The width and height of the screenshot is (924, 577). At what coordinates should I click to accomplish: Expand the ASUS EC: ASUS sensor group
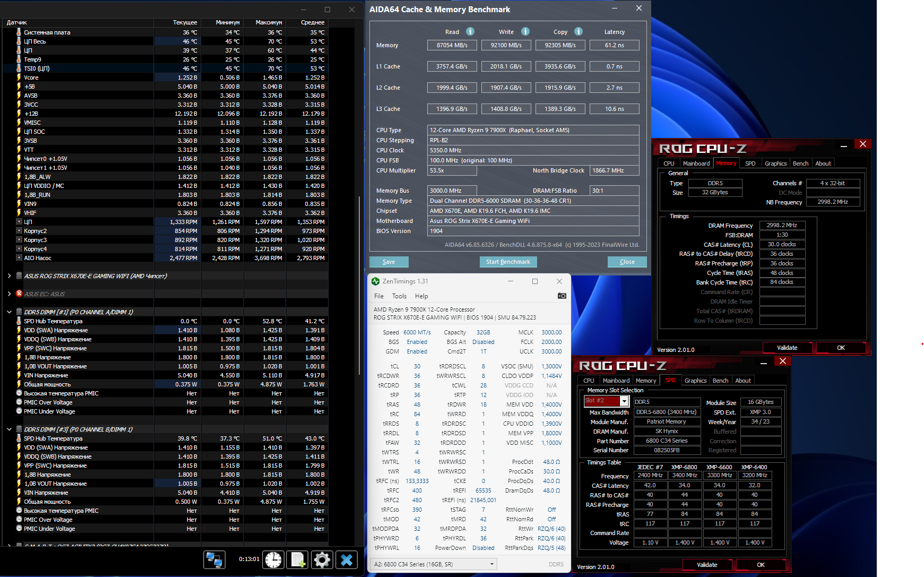9,294
